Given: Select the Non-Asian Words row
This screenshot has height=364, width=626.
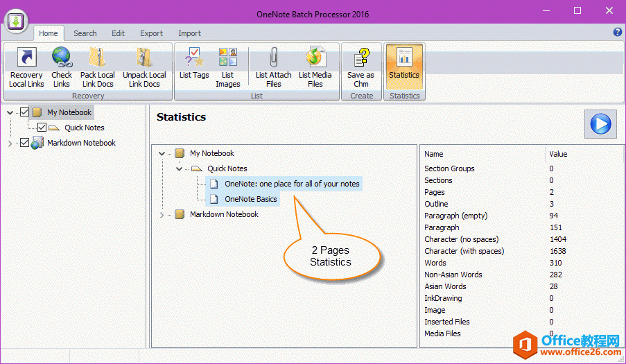Looking at the screenshot, I should click(521, 275).
